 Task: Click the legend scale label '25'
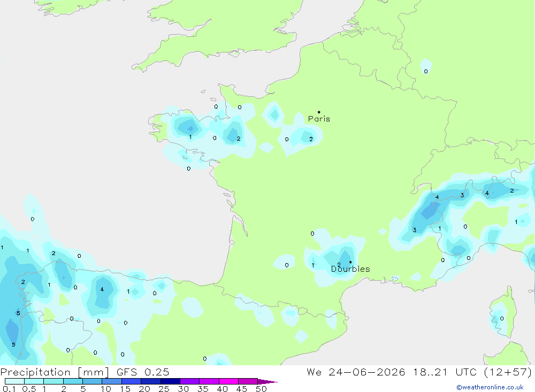(x=164, y=389)
